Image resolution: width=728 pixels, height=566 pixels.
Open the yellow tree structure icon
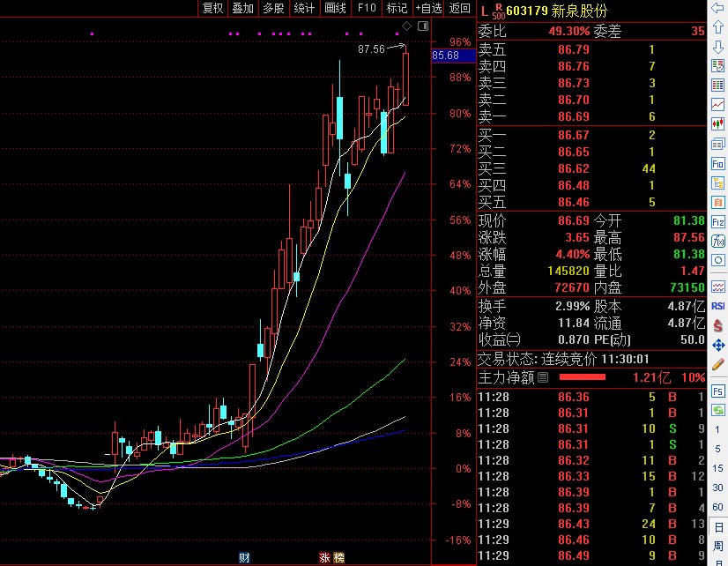tap(717, 183)
